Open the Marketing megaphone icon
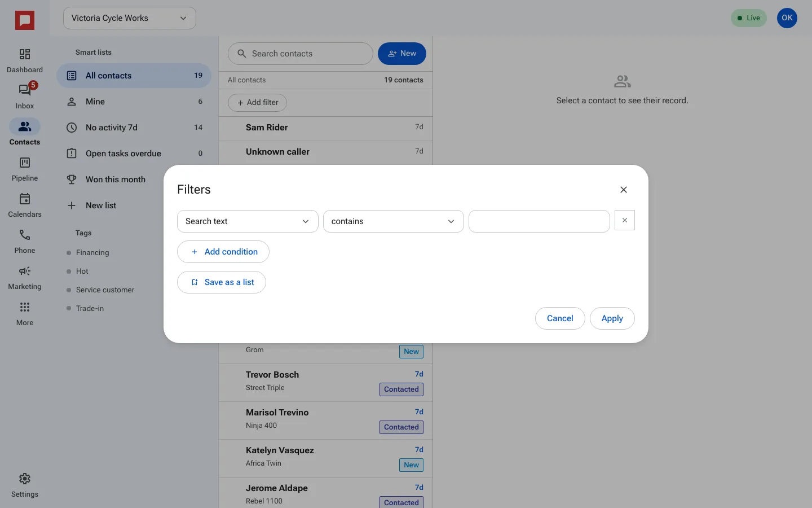Screen dimensions: 812x508 coord(25,271)
